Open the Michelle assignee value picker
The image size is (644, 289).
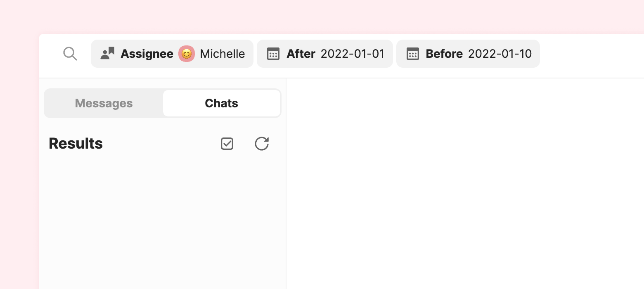(x=222, y=54)
